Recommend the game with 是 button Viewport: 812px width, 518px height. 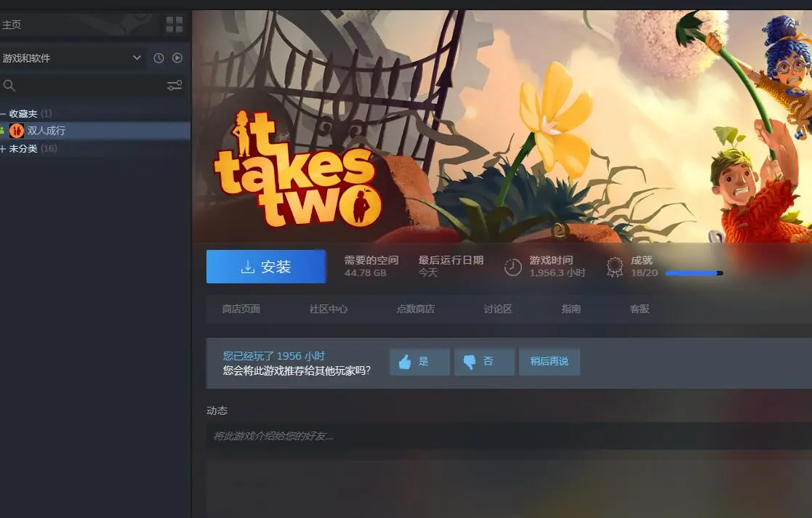pos(419,362)
